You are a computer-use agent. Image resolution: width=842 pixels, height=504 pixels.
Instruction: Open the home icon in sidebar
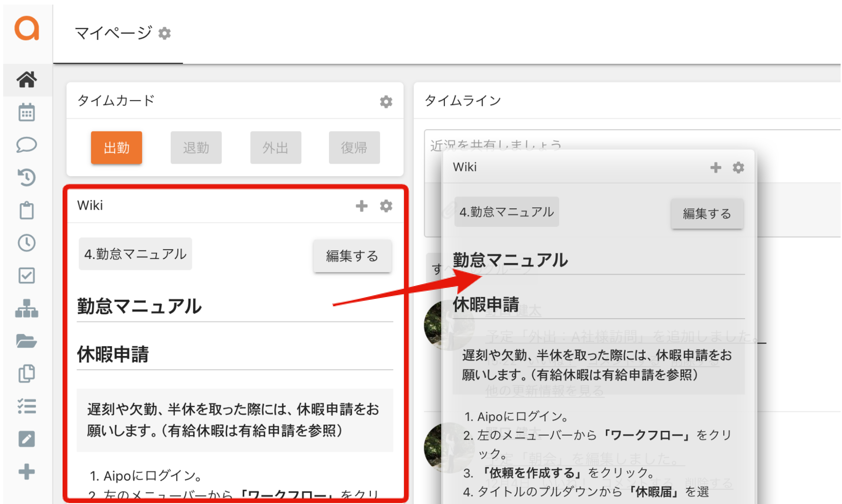pos(27,80)
